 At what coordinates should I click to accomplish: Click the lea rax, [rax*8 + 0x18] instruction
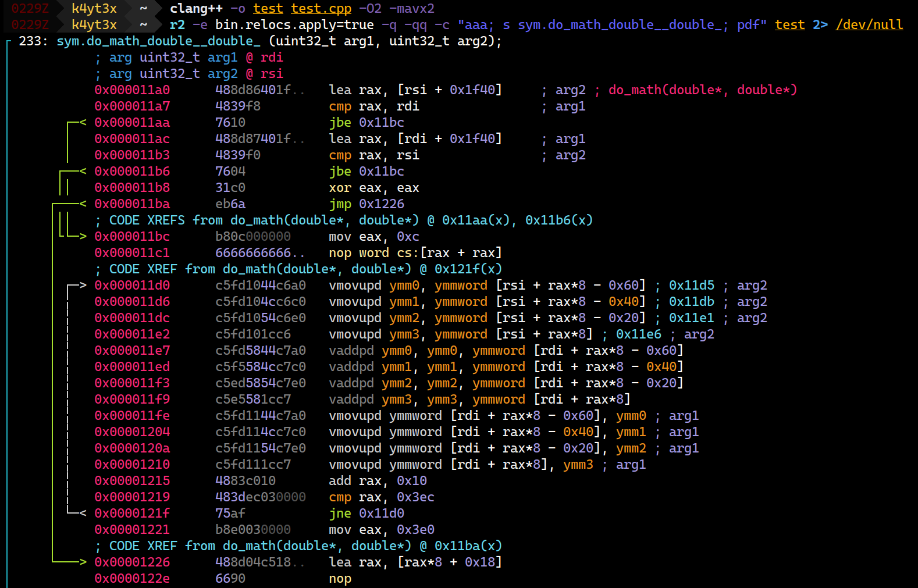click(x=415, y=562)
